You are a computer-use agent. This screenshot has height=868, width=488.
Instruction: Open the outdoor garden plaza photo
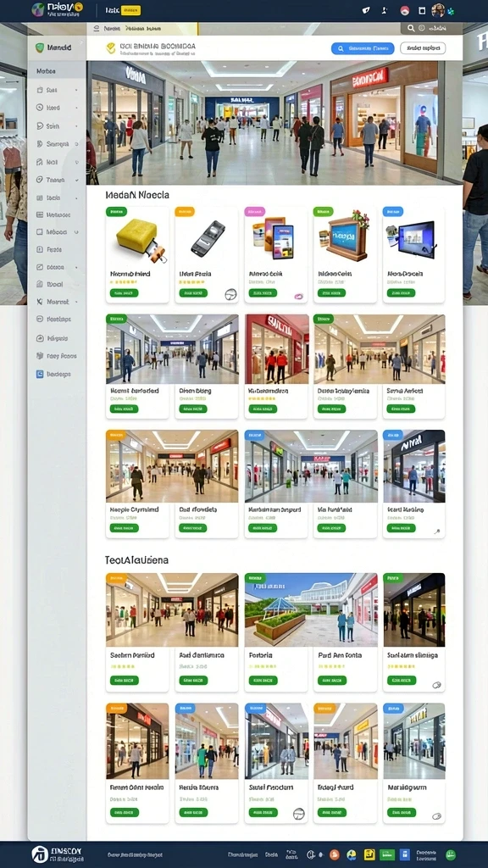click(x=311, y=609)
